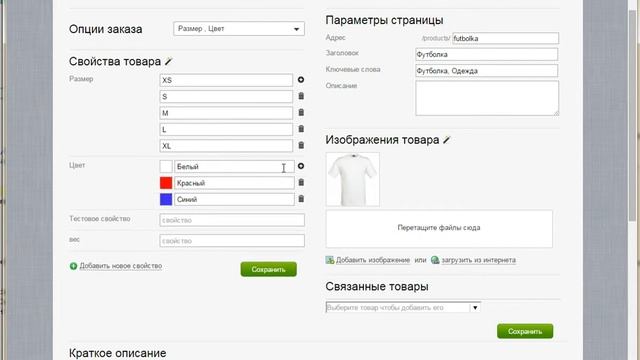The height and width of the screenshot is (360, 640).
Task: Click the M size input field
Action: tap(226, 113)
